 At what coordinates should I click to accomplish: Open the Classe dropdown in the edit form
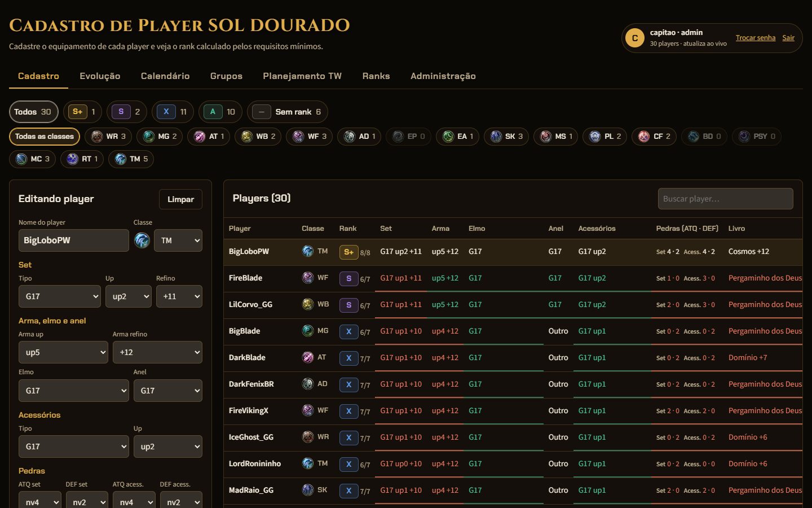(178, 240)
